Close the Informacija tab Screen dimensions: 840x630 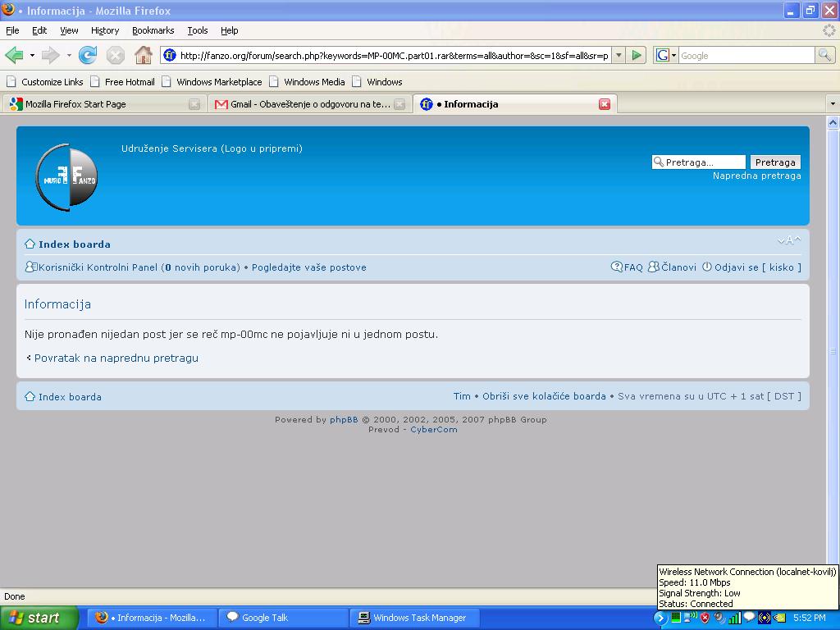click(x=605, y=104)
